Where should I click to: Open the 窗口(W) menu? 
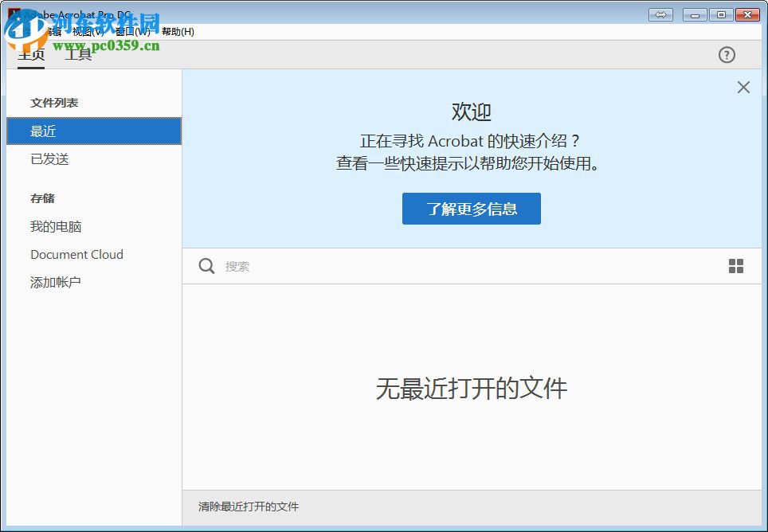click(129, 32)
